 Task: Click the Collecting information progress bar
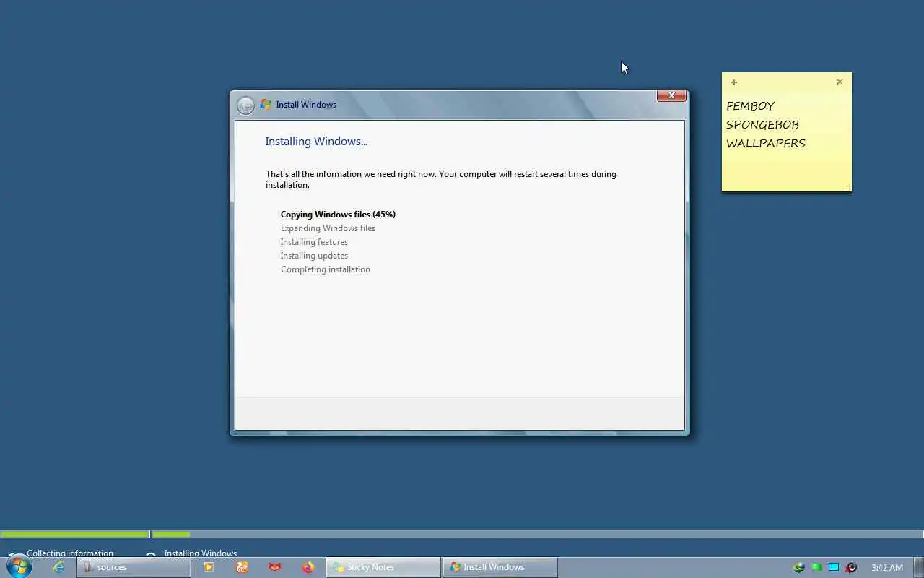(75, 535)
